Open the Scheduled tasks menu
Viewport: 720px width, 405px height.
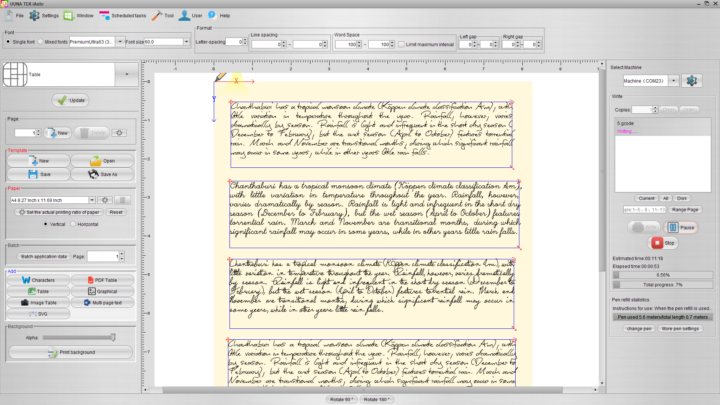click(123, 16)
